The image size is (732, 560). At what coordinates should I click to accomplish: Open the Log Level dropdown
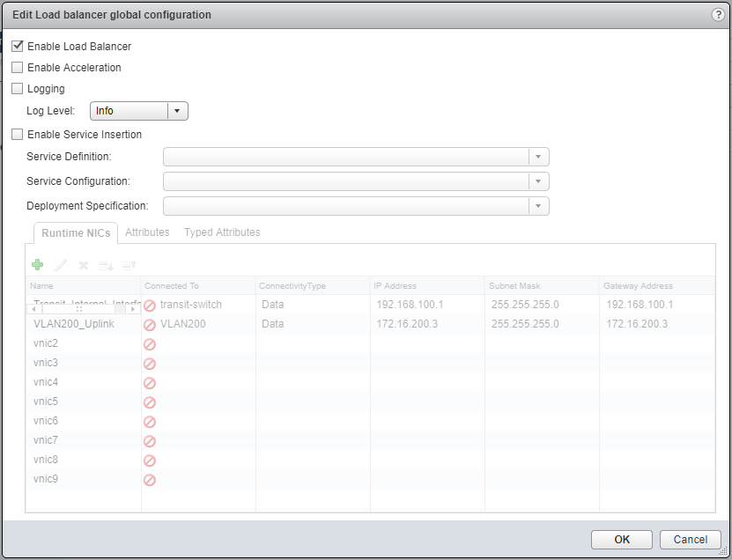click(177, 111)
